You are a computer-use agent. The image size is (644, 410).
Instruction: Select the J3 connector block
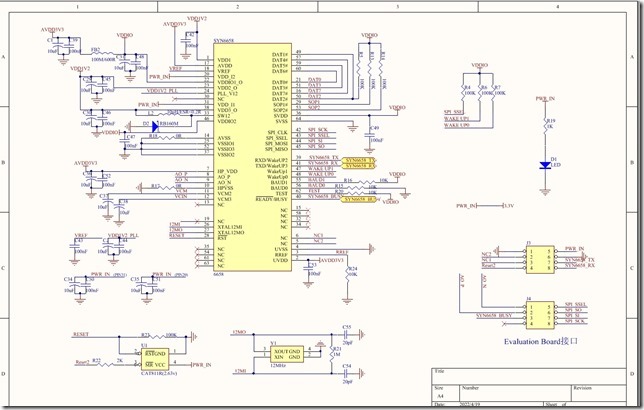pyautogui.click(x=540, y=259)
